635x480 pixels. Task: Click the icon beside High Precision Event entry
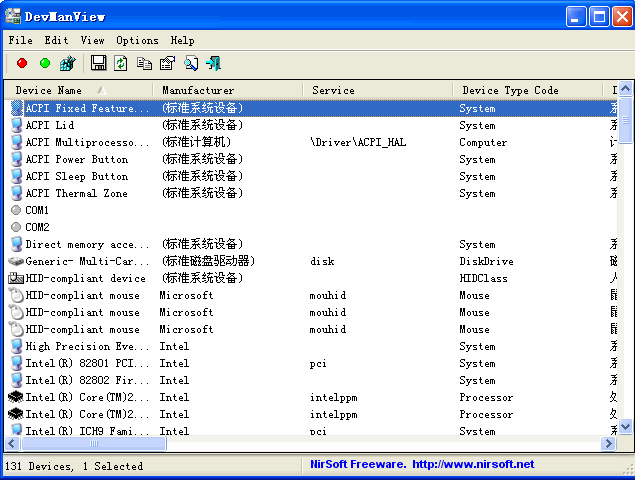(16, 346)
